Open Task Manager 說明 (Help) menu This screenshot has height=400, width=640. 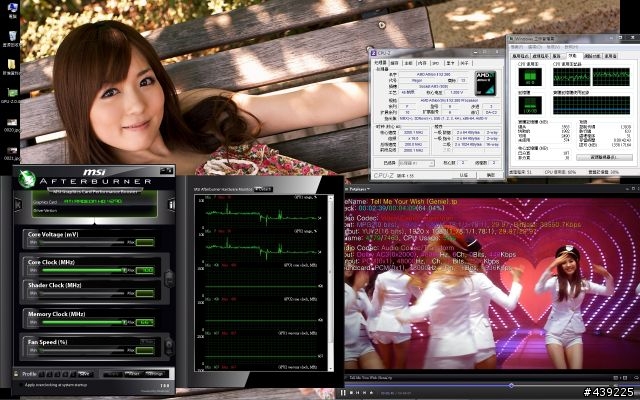click(x=571, y=47)
